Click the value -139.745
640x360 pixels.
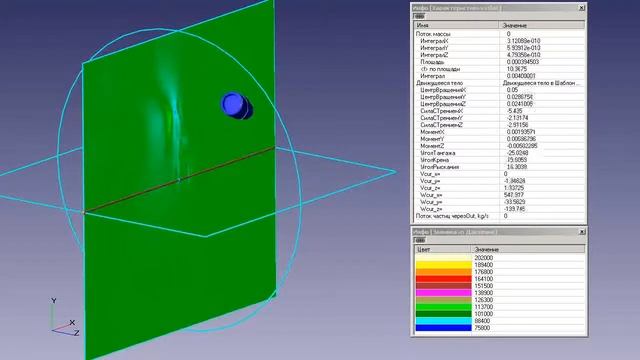coord(514,209)
